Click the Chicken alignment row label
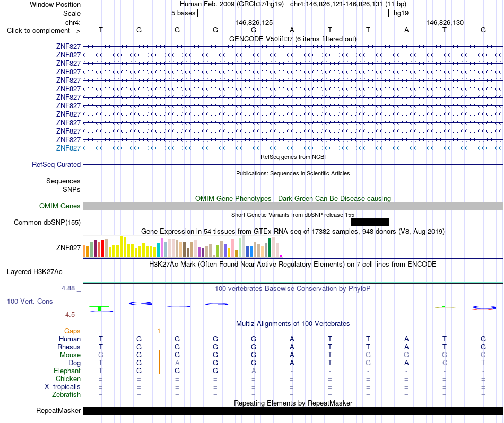Viewport: 504px width, 423px height. point(68,378)
